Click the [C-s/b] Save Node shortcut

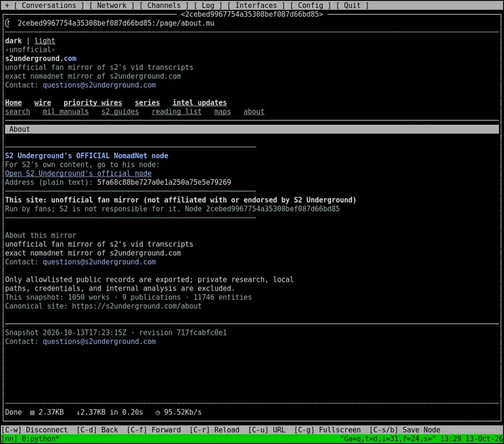tap(405, 430)
